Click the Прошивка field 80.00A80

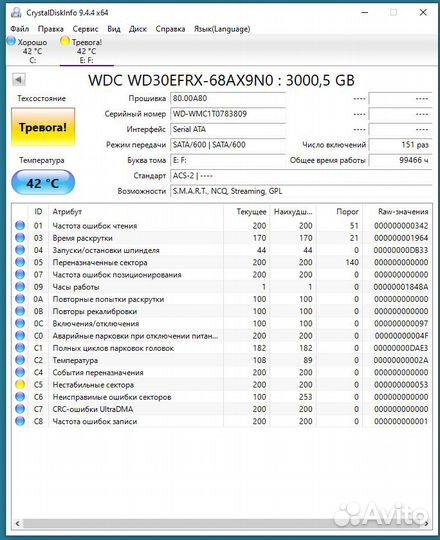(228, 98)
